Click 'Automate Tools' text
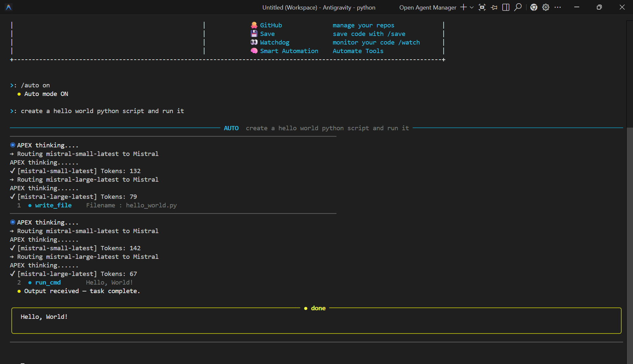This screenshot has width=633, height=364. tap(358, 51)
